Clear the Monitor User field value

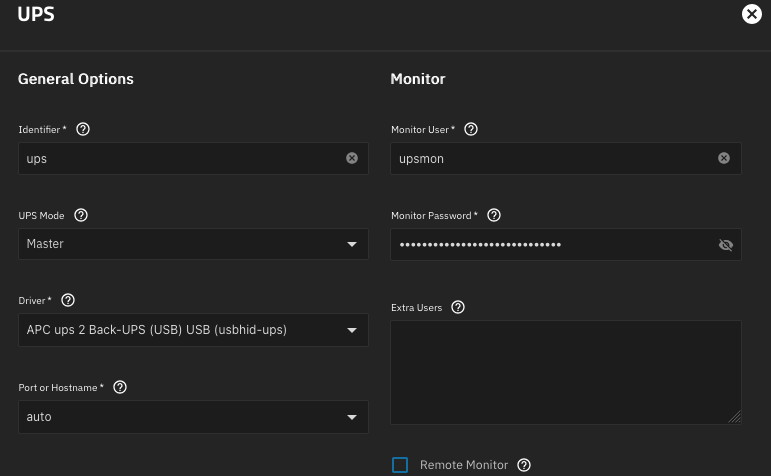coord(724,158)
